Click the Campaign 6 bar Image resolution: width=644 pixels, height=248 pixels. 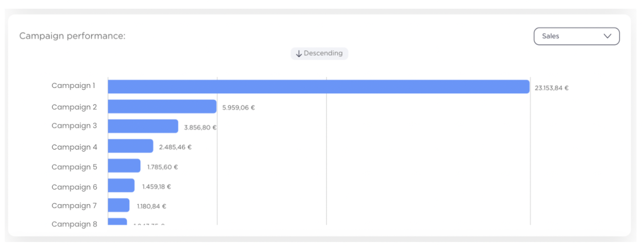coord(121,185)
